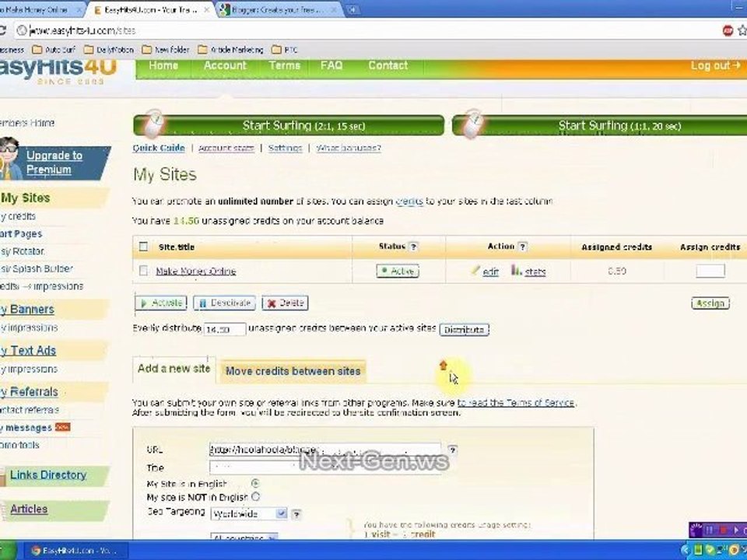
Task: Click the Log out link
Action: click(x=716, y=65)
